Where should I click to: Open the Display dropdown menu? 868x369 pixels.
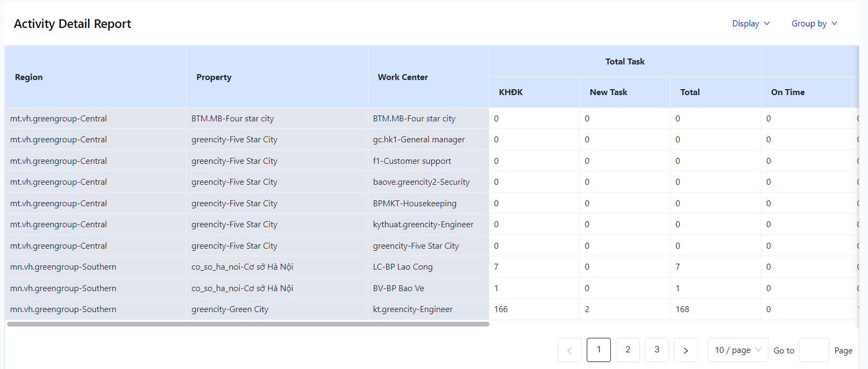751,24
